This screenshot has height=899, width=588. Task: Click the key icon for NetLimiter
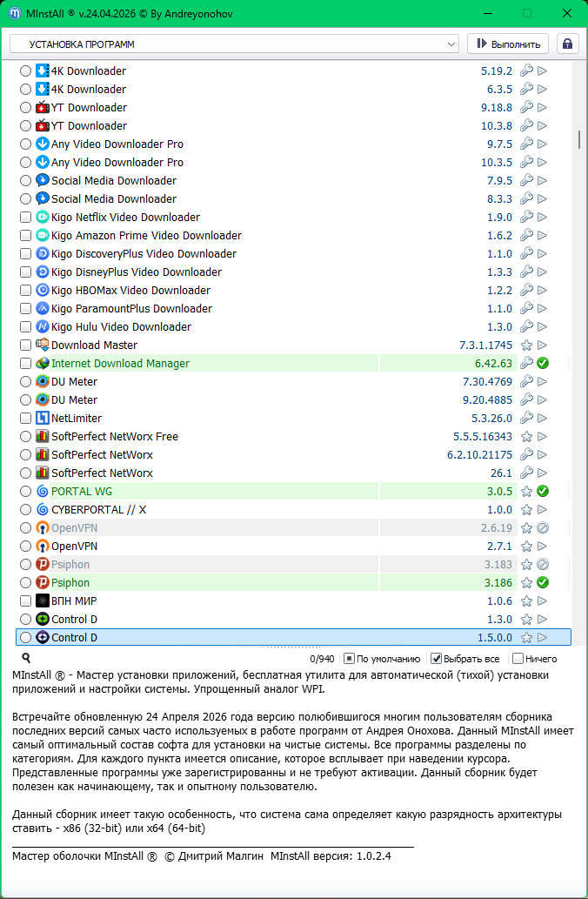tap(526, 419)
